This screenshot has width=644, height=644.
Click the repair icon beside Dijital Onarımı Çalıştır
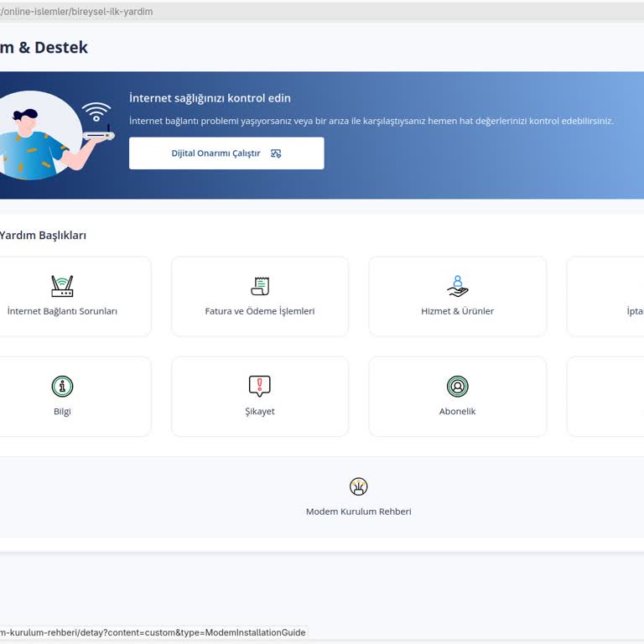(276, 153)
